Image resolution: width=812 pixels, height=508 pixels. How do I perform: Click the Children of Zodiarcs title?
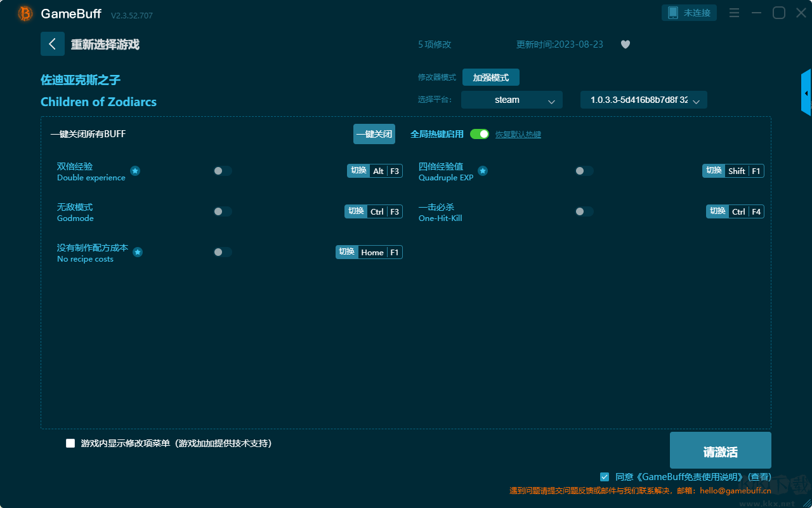click(98, 102)
